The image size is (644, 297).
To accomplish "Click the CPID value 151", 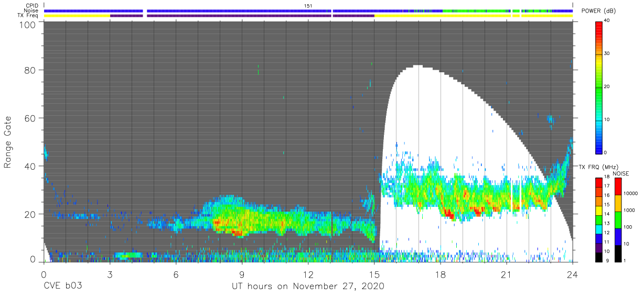I will click(308, 6).
